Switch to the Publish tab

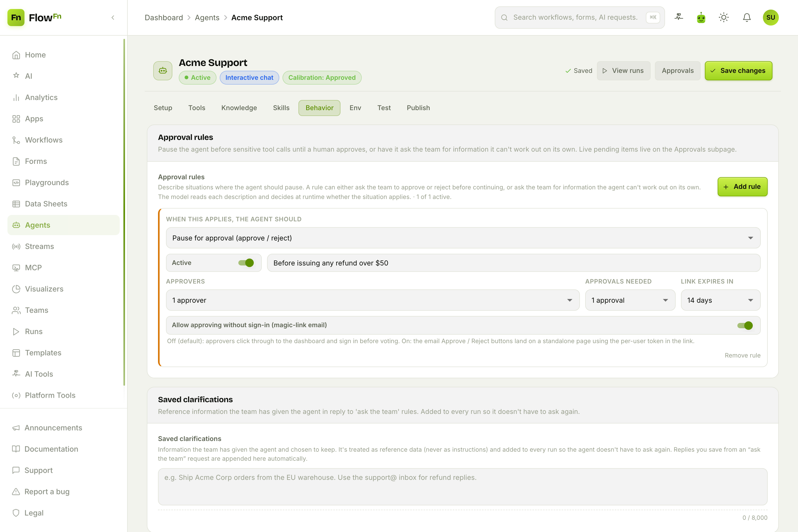(x=418, y=108)
